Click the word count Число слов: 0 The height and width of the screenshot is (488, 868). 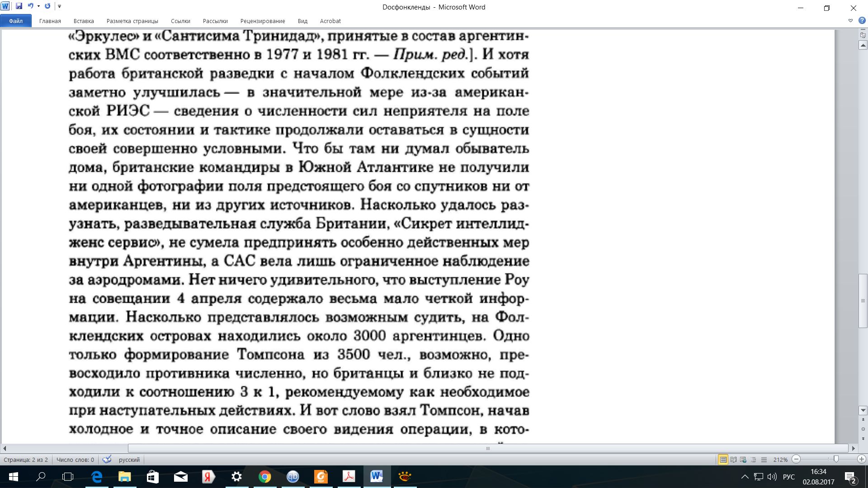(75, 460)
